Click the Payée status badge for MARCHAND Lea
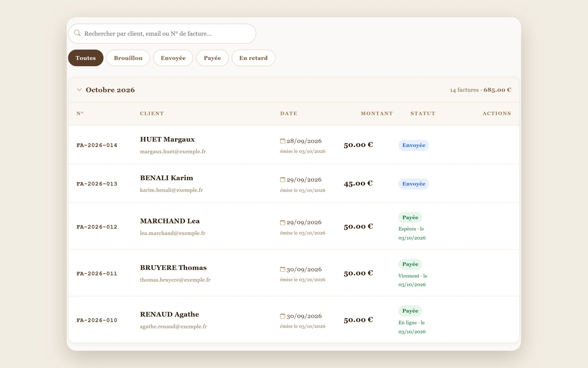This screenshot has width=588, height=368. 410,218
